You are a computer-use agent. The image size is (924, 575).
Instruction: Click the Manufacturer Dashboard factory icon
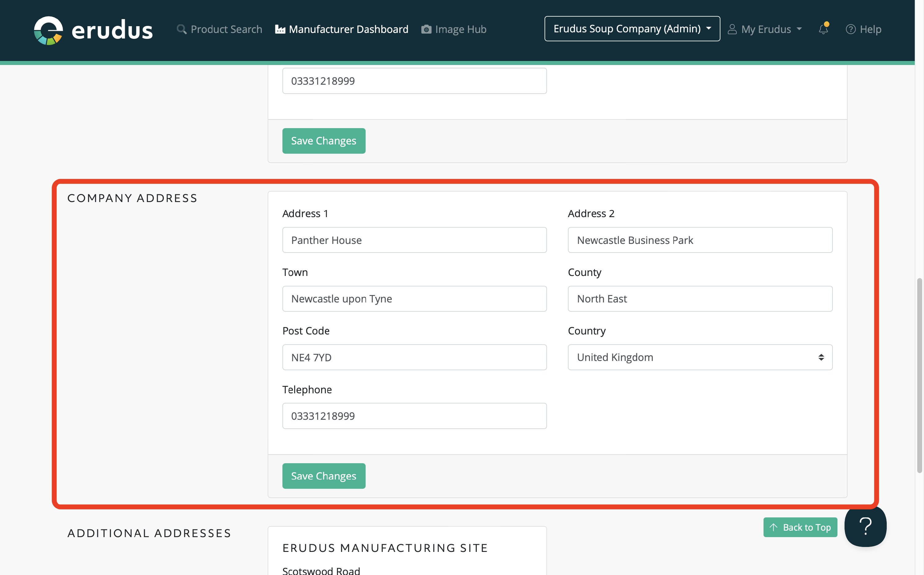[x=280, y=29]
